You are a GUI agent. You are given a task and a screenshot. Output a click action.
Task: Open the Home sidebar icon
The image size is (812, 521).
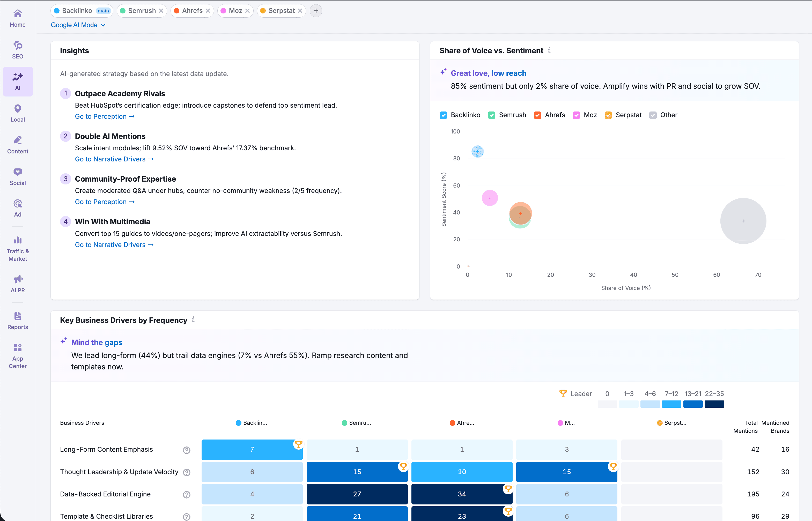click(18, 14)
